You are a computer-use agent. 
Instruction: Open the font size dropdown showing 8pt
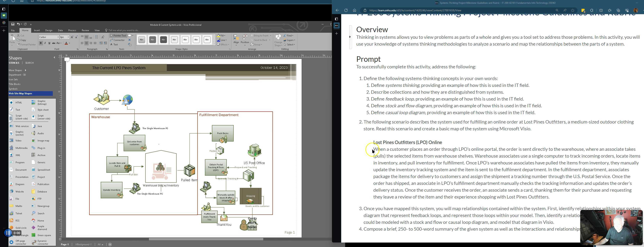(x=68, y=37)
